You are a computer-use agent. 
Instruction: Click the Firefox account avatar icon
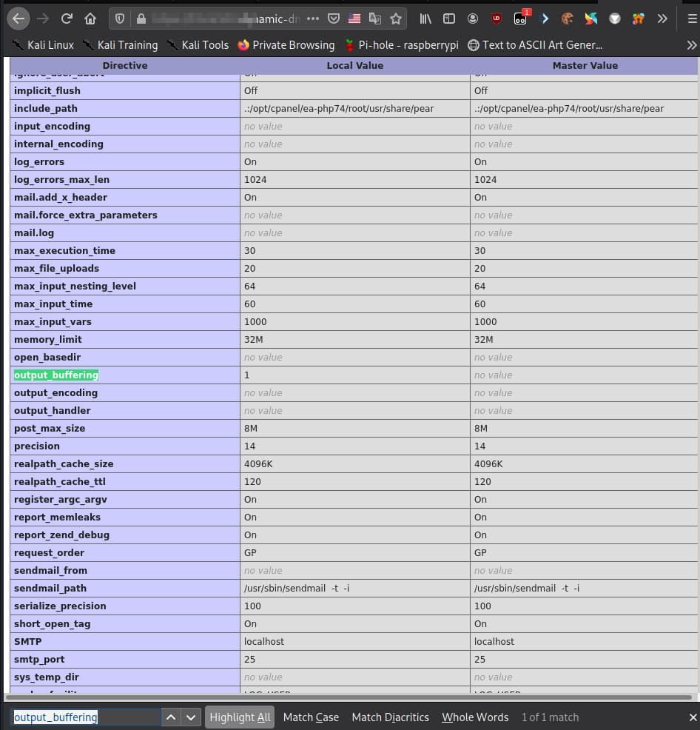[473, 19]
